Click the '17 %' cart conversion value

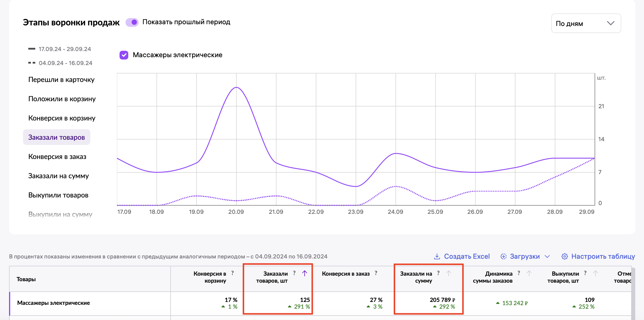point(231,300)
